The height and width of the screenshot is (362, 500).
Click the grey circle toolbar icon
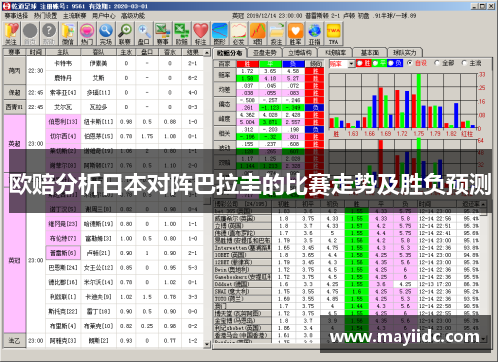(x=30, y=34)
